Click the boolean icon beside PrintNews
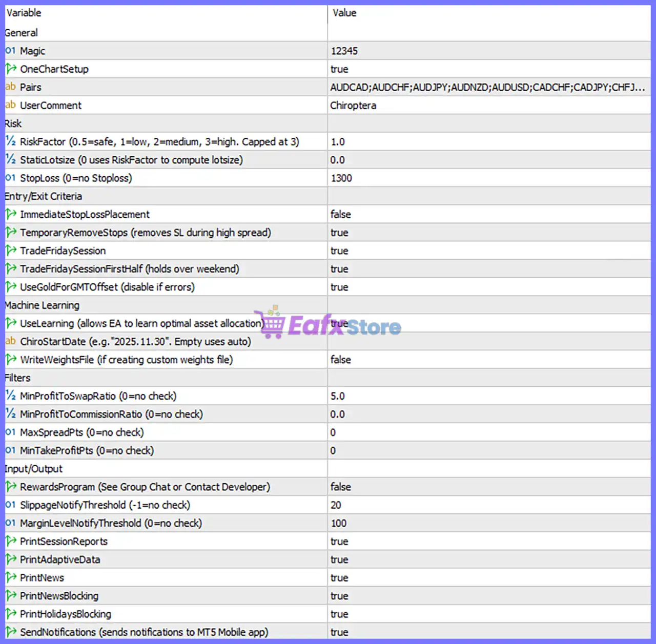Viewport: 656px width, 644px height. tap(11, 577)
